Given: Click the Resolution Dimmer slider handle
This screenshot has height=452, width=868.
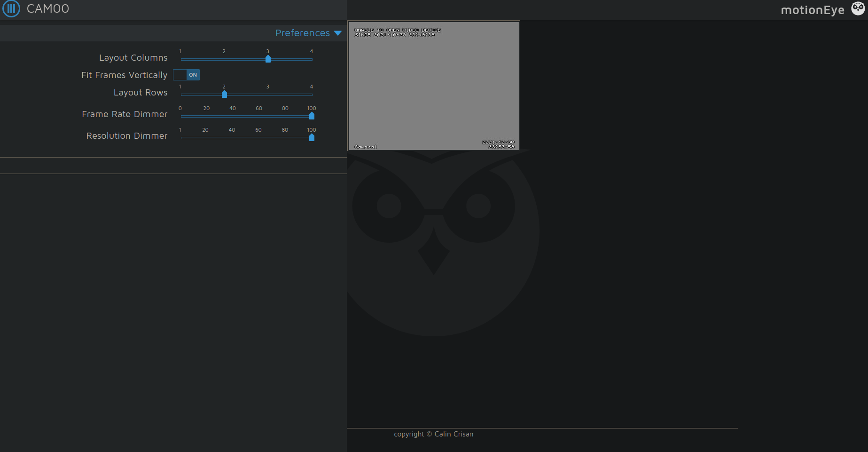Looking at the screenshot, I should 312,137.
